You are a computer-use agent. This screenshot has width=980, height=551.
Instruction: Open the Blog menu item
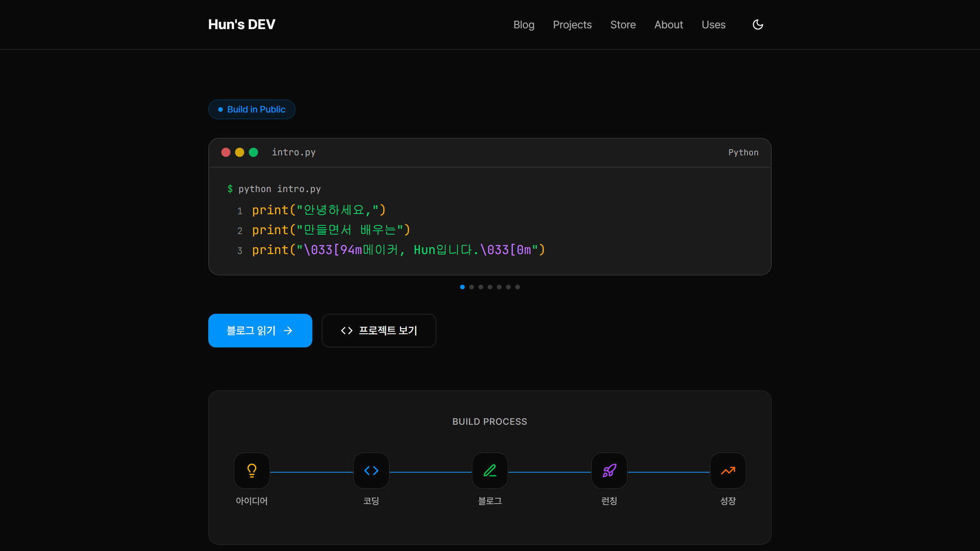pos(524,24)
